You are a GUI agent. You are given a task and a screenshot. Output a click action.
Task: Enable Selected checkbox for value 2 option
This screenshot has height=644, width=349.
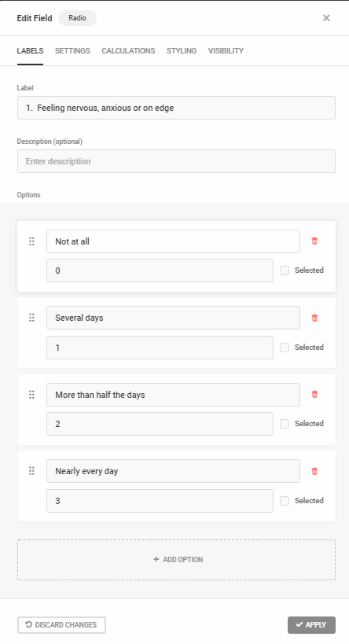[x=285, y=424]
